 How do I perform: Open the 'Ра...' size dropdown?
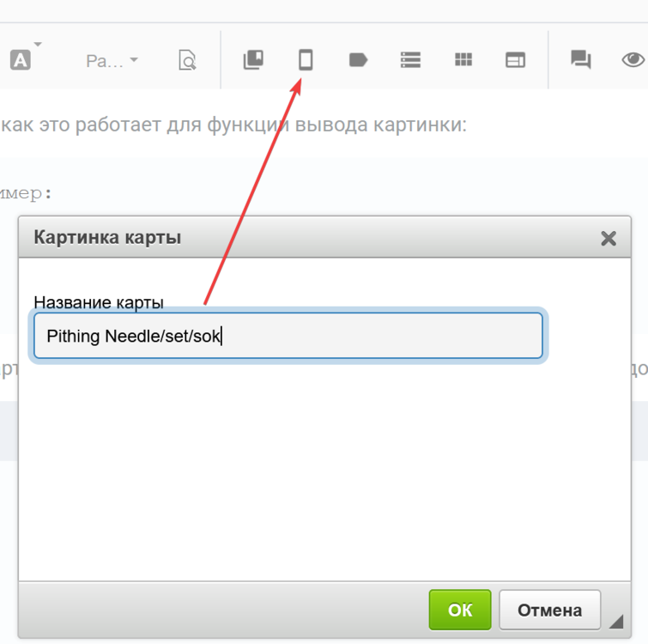[112, 61]
